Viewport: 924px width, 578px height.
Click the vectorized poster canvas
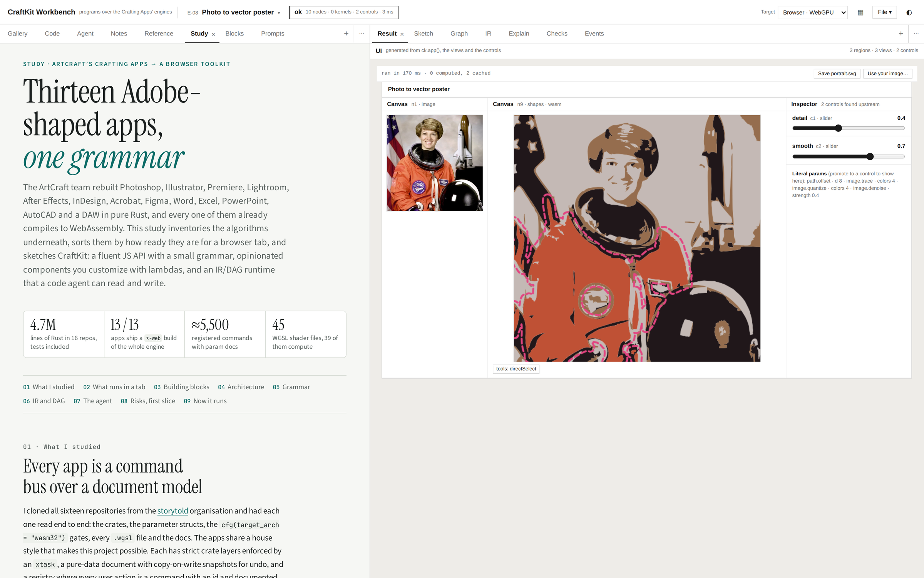pos(637,238)
